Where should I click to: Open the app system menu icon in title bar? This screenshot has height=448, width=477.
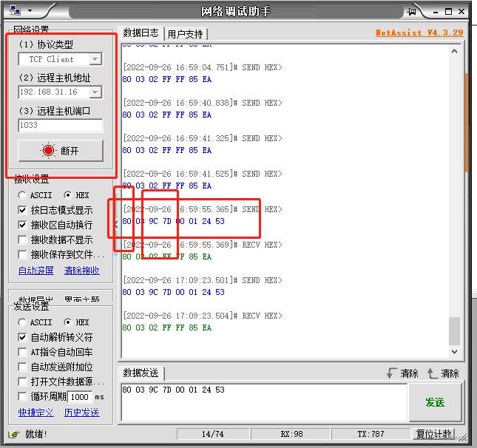click(x=15, y=10)
